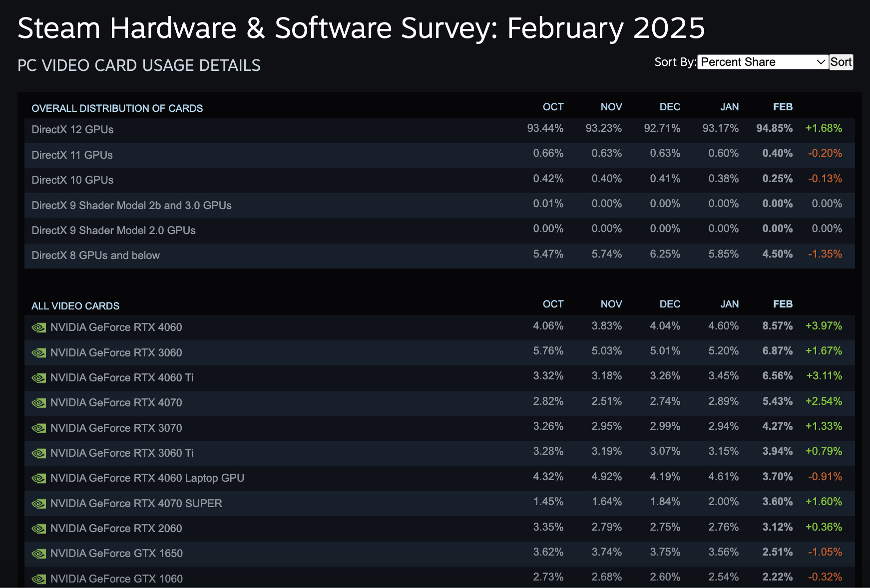Open the Sort By Percent Share dropdown
The height and width of the screenshot is (588, 870).
click(x=763, y=62)
